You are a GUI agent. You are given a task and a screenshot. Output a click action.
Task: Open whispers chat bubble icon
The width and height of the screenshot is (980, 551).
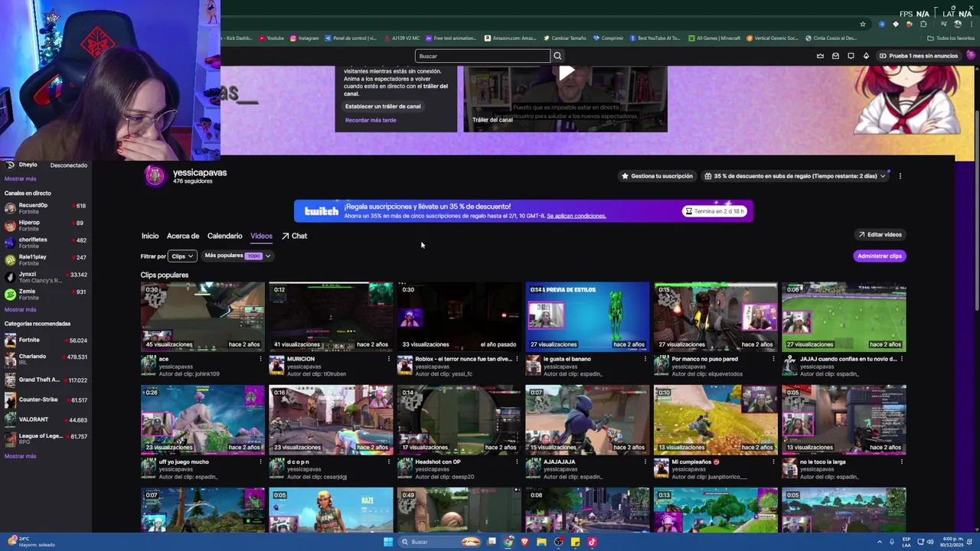pyautogui.click(x=851, y=56)
